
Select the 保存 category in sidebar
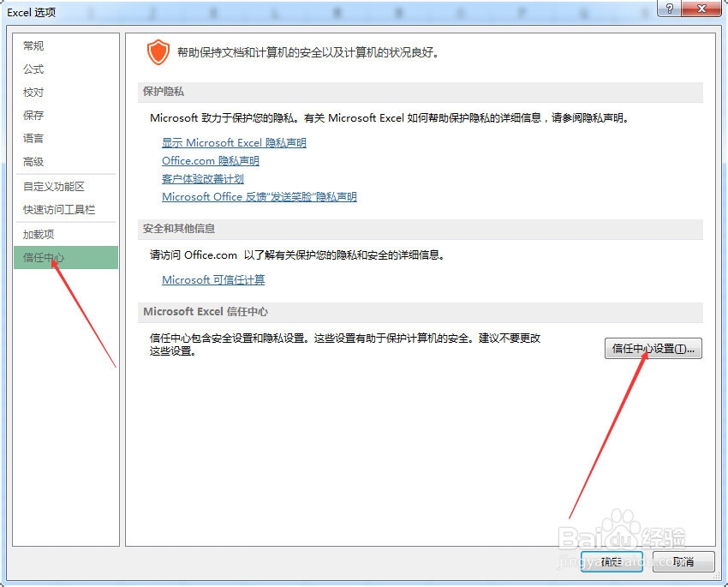coord(33,115)
